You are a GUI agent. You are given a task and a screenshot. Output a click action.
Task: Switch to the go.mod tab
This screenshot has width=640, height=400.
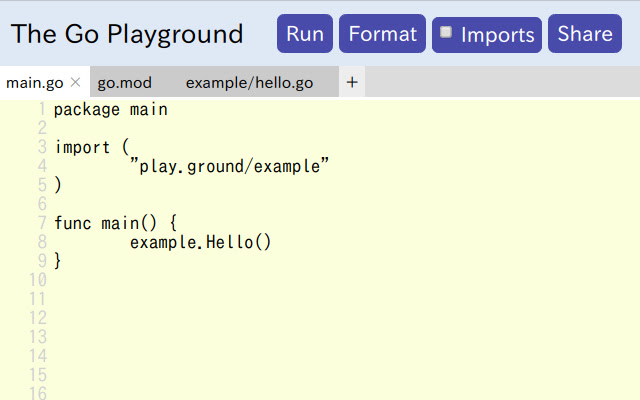(x=124, y=83)
